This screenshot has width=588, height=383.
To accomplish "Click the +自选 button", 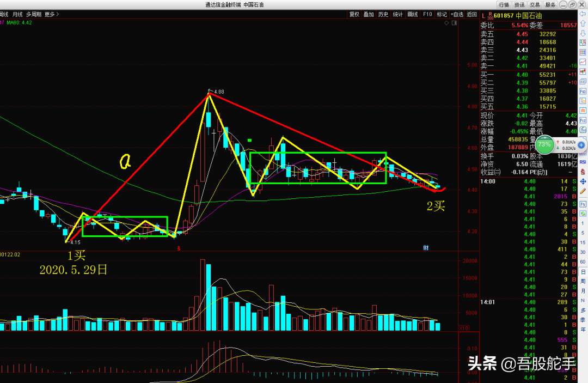I will click(457, 14).
